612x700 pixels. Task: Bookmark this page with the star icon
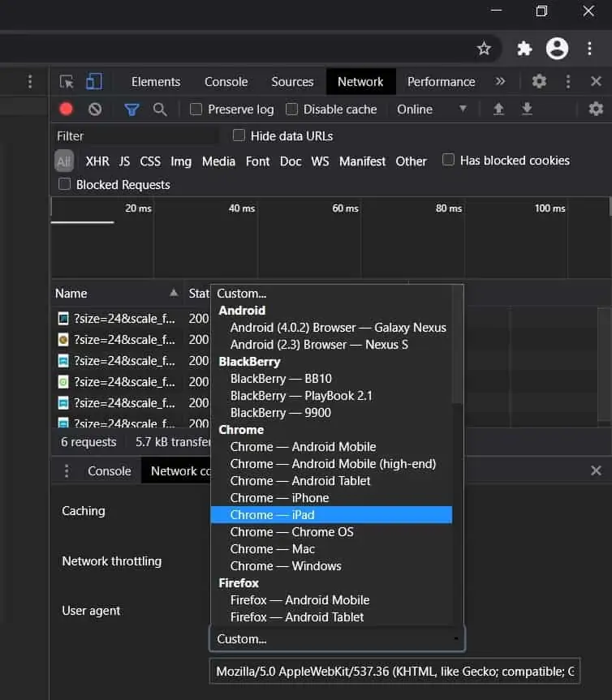(484, 49)
